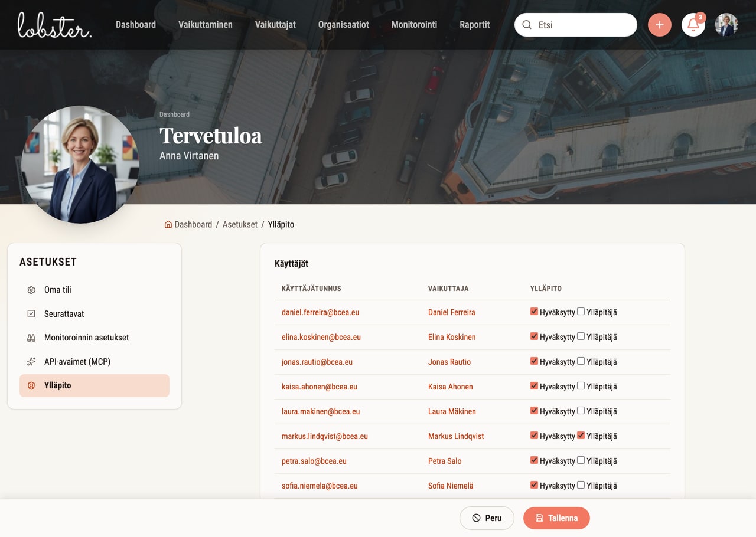This screenshot has height=537, width=756.
Task: Click shield icon beside Ylläpito
Action: 31,385
